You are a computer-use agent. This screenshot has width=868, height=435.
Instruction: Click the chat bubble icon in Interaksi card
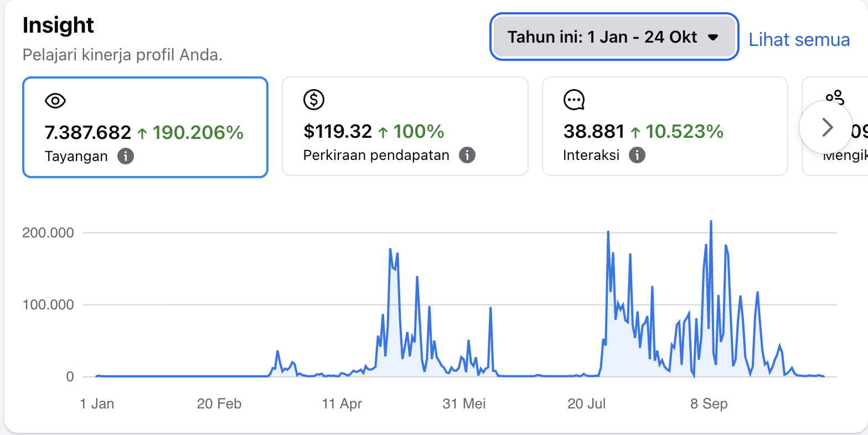point(574,100)
